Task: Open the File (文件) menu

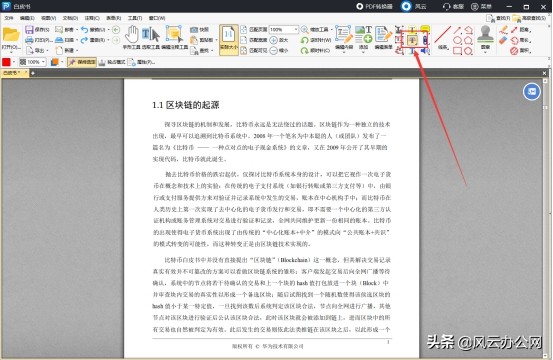Action: coord(9,18)
